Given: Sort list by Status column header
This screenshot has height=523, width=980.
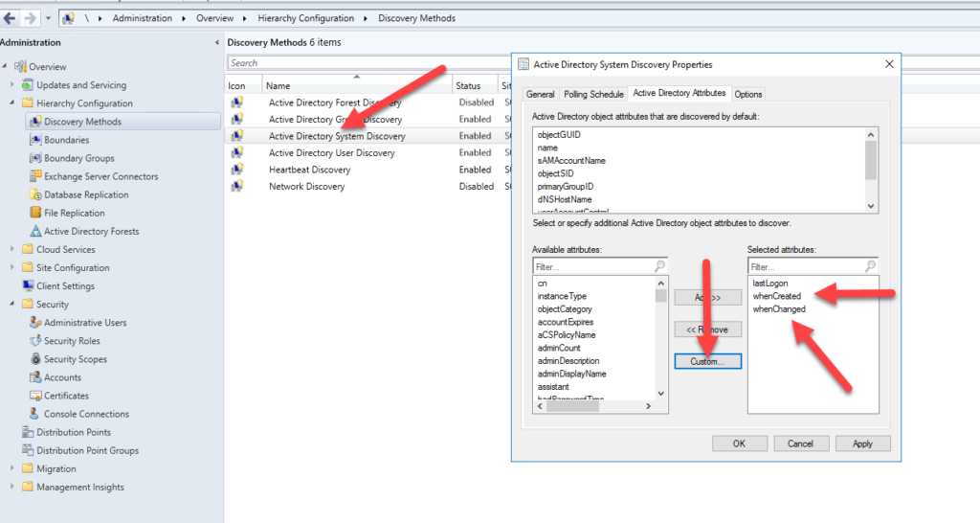Looking at the screenshot, I should pyautogui.click(x=475, y=85).
